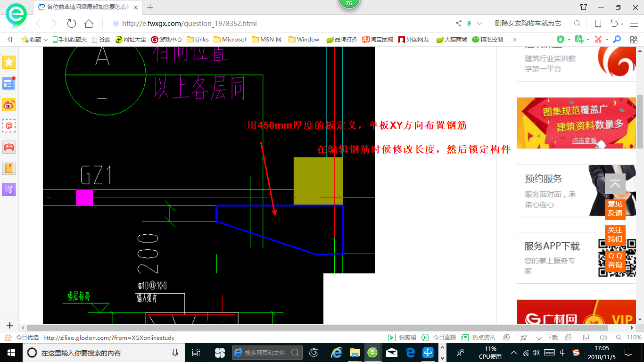Go back with the browser back arrow
The image size is (644, 362).
(x=38, y=24)
